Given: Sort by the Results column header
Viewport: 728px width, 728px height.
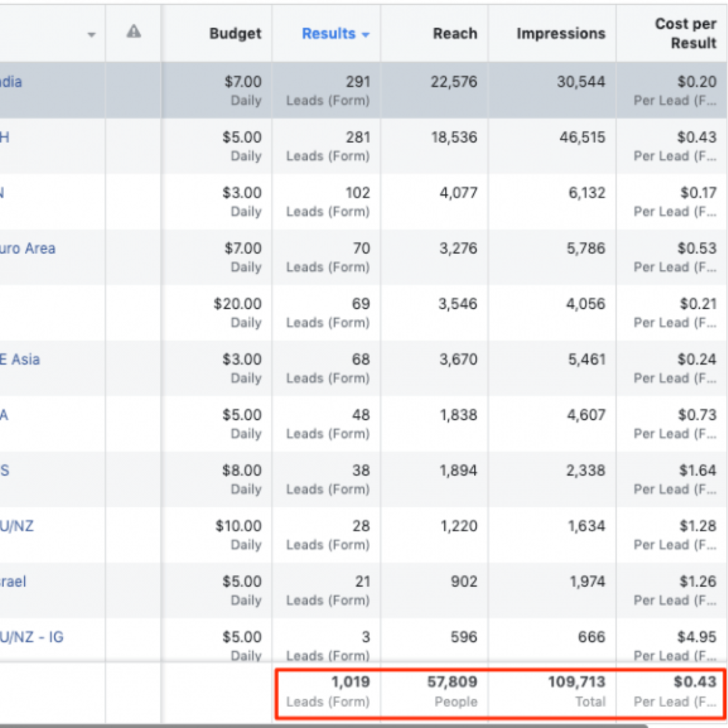Looking at the screenshot, I should (328, 34).
